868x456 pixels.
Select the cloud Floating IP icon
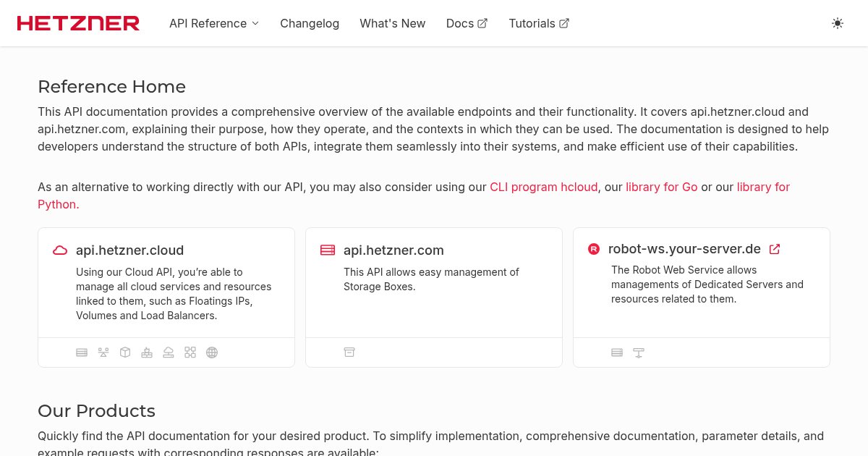169,352
